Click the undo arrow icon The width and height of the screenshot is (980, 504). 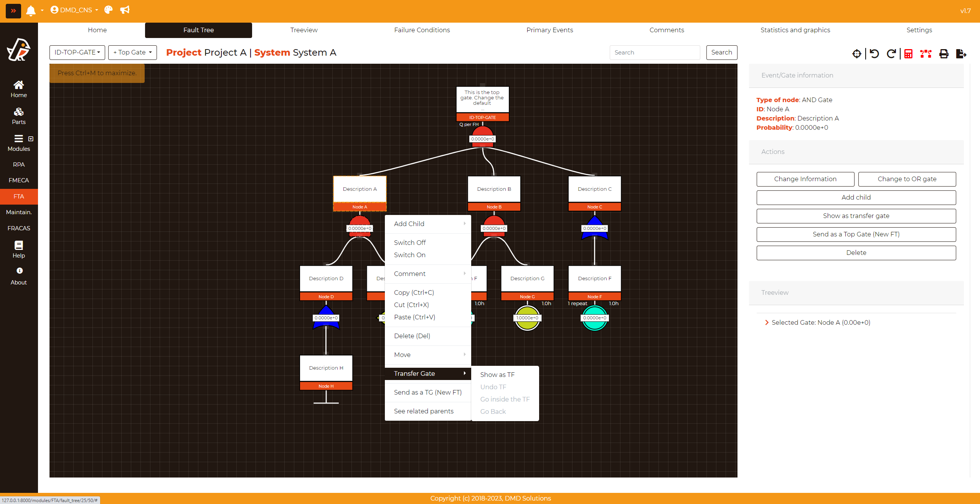(874, 54)
